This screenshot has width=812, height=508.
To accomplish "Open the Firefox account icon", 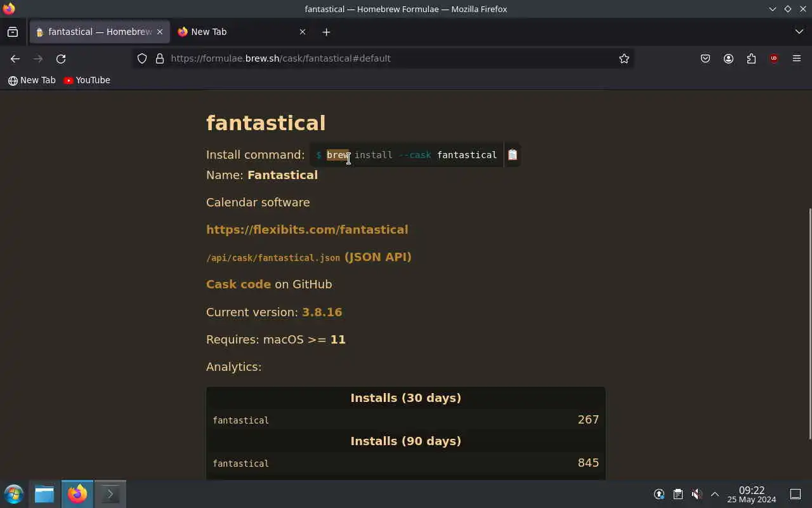I will click(x=728, y=58).
